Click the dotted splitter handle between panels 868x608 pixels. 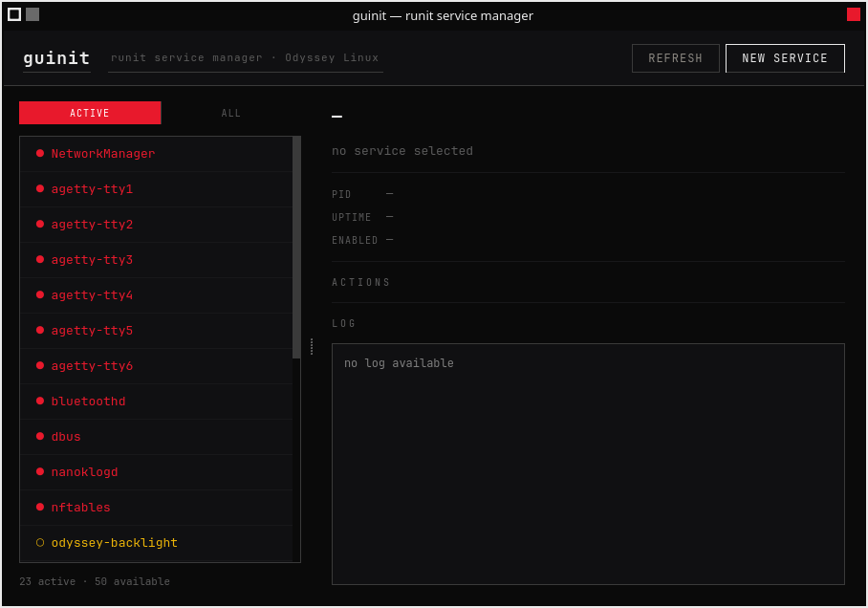(312, 347)
